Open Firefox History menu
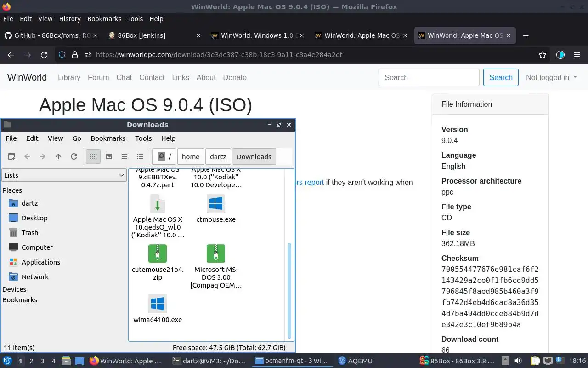 (x=70, y=19)
